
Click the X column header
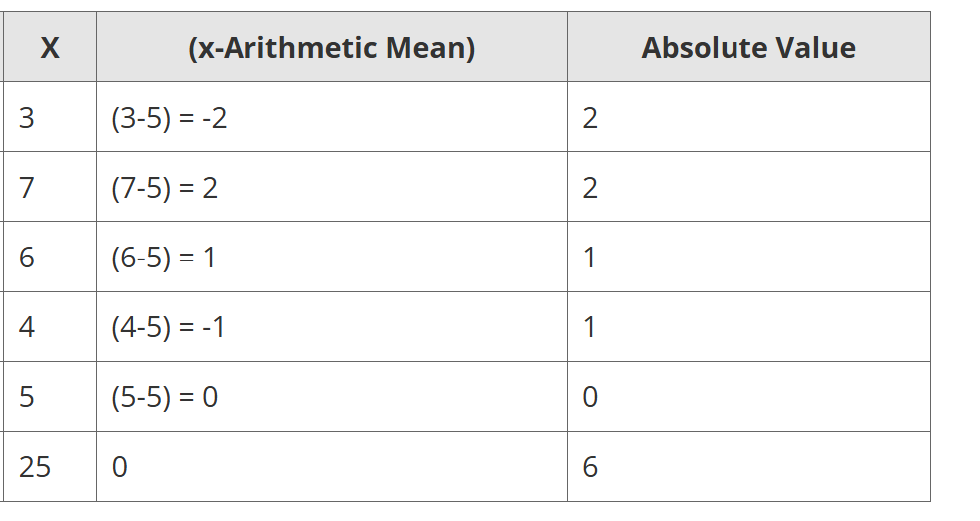click(x=50, y=47)
